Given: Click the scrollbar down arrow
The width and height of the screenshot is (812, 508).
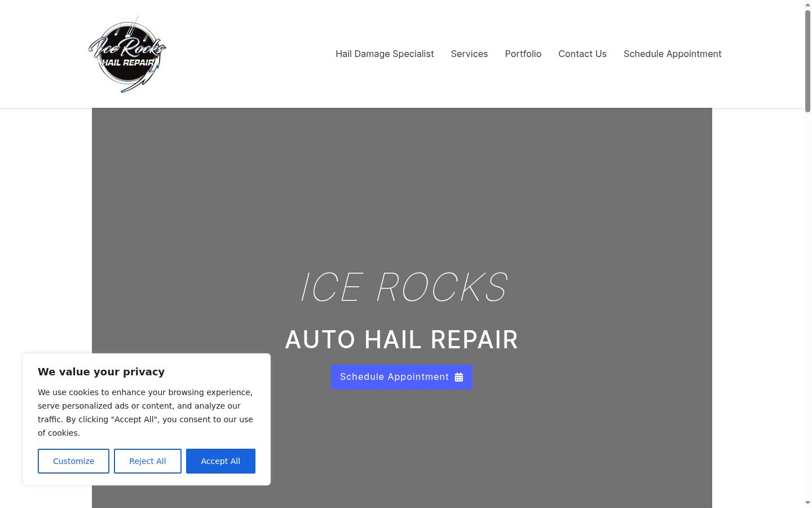Looking at the screenshot, I should [x=807, y=503].
